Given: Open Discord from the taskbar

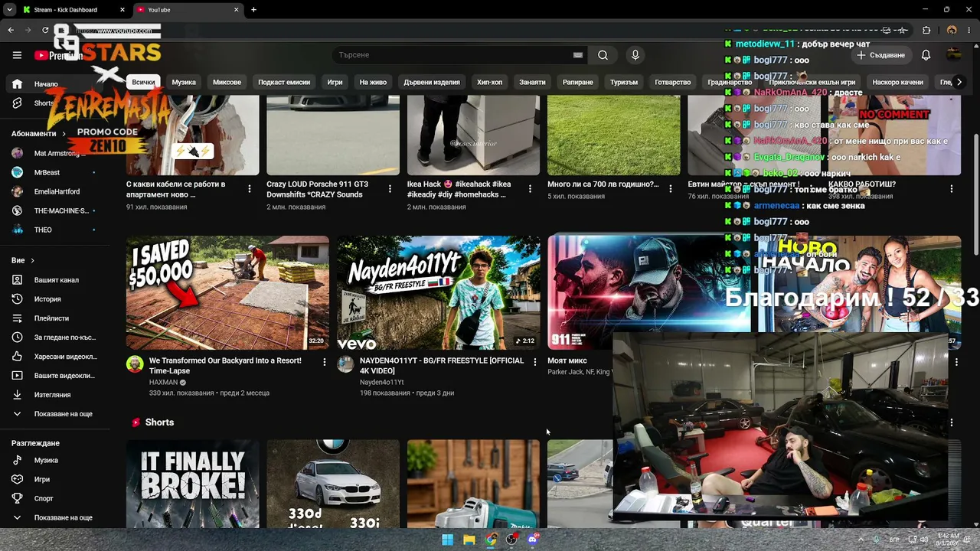Looking at the screenshot, I should coord(533,540).
